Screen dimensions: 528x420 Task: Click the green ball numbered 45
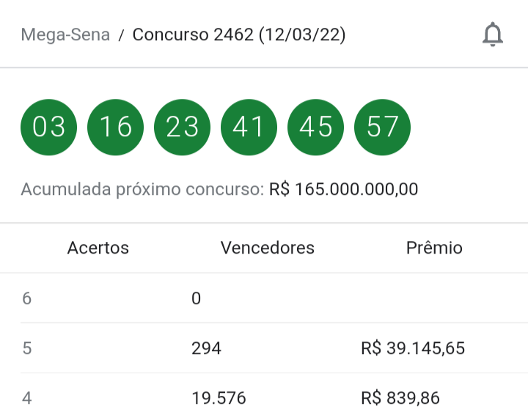[315, 128]
